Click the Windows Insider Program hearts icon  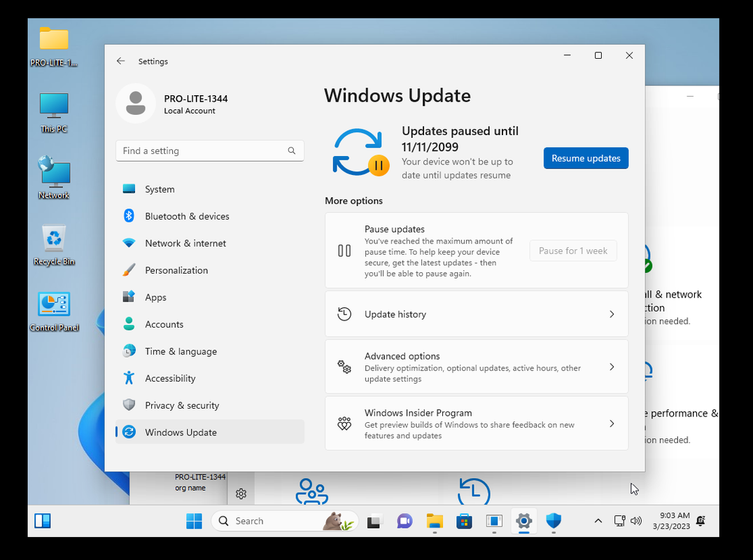point(344,423)
